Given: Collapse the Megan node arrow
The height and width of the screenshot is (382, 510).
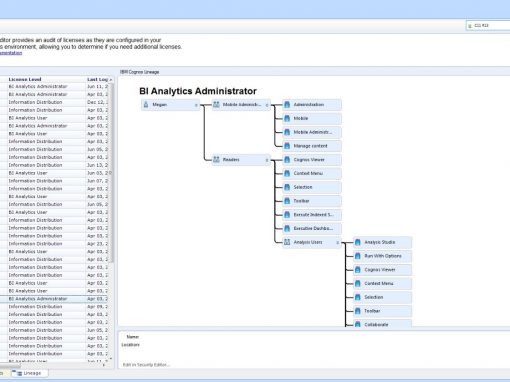Looking at the screenshot, I should click(x=196, y=105).
